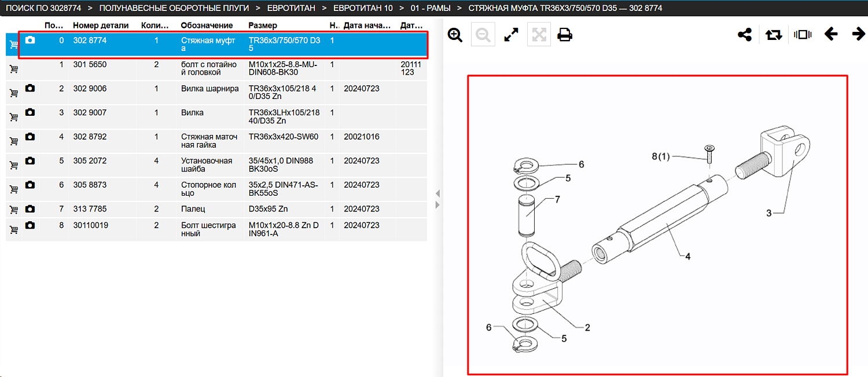Add part 301 5650 to cart
868x377 pixels.
[14, 69]
